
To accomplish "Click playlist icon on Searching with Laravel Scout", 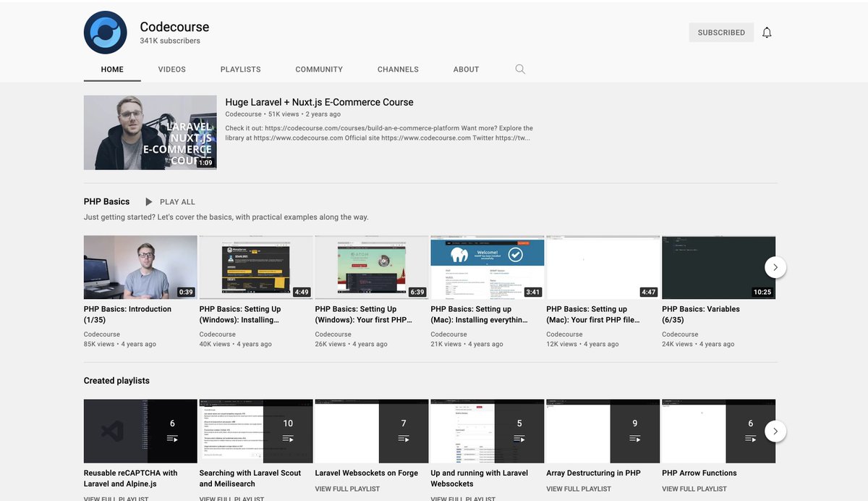I will pyautogui.click(x=288, y=439).
